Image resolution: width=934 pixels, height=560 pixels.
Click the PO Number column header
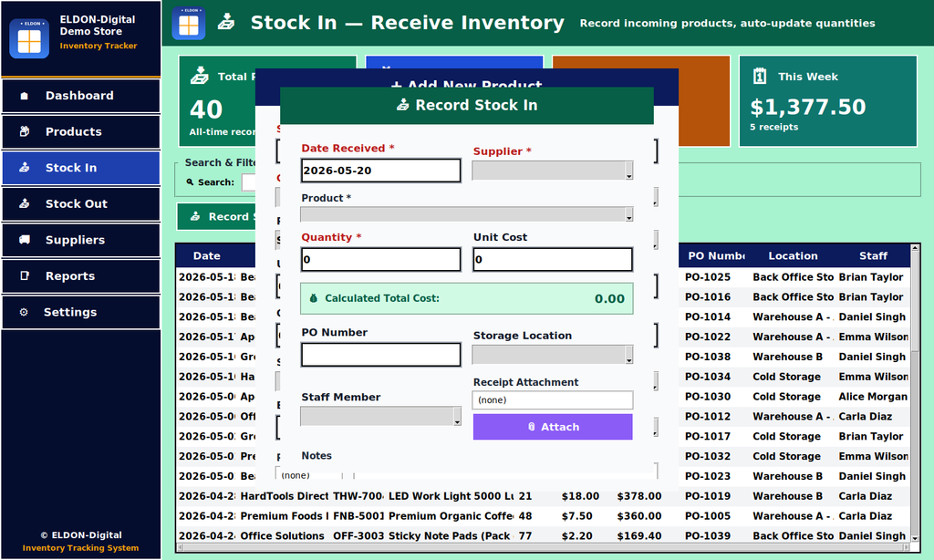point(715,256)
